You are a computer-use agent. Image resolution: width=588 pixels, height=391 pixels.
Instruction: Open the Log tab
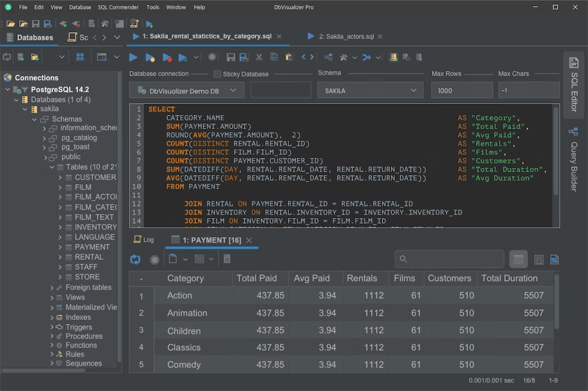coord(144,239)
